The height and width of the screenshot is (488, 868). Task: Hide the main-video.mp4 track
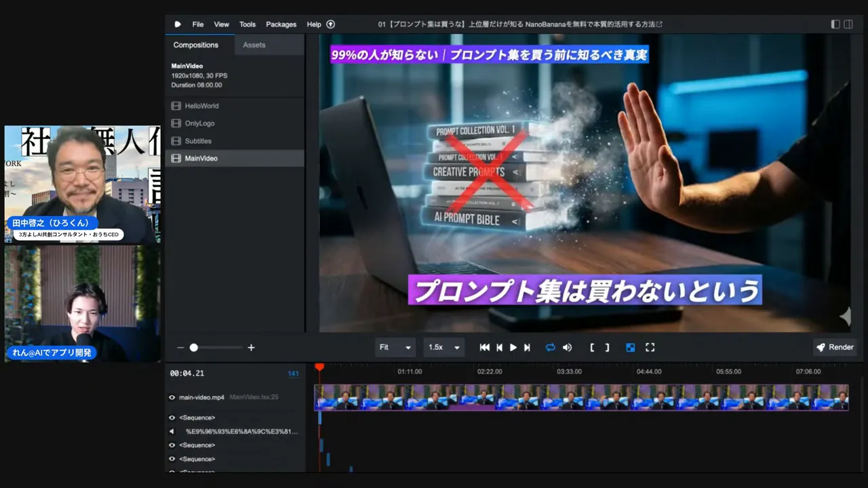pyautogui.click(x=172, y=397)
